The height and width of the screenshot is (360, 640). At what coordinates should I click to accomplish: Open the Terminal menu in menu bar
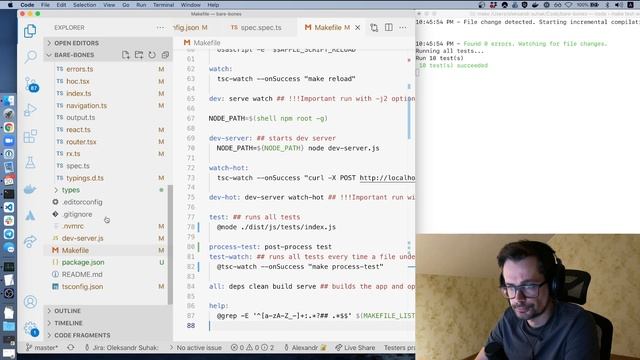click(x=163, y=5)
